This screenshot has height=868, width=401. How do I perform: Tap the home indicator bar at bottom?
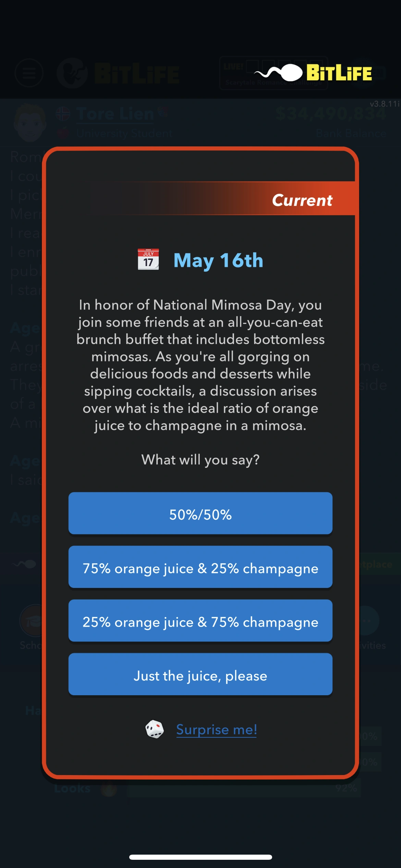coord(200,857)
